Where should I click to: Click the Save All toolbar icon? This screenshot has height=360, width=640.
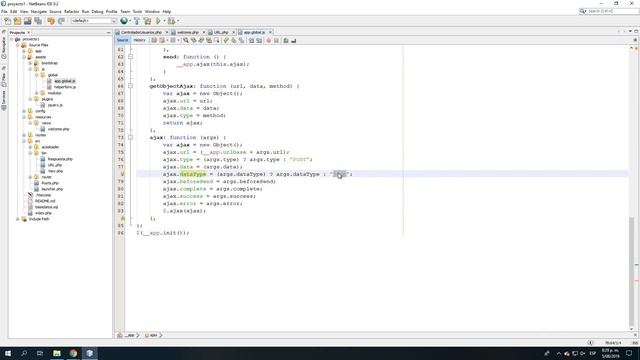tap(38, 21)
